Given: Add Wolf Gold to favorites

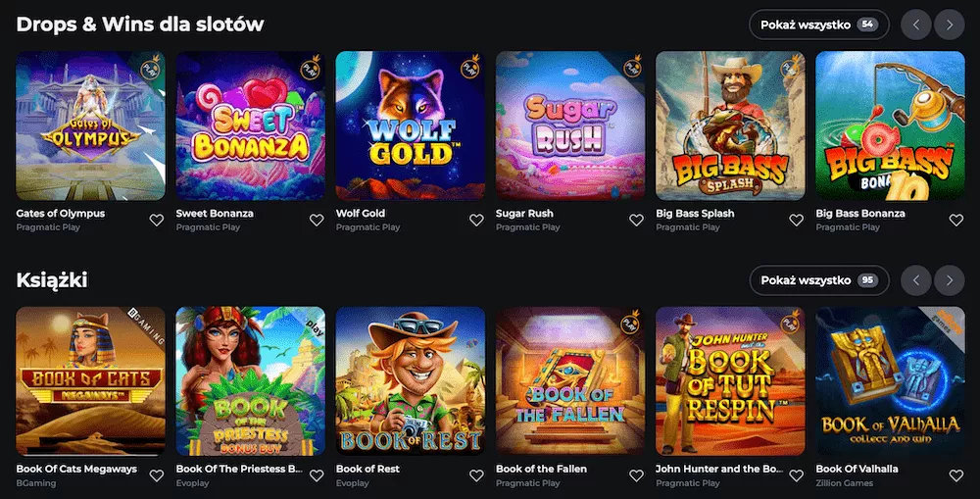Looking at the screenshot, I should (476, 220).
